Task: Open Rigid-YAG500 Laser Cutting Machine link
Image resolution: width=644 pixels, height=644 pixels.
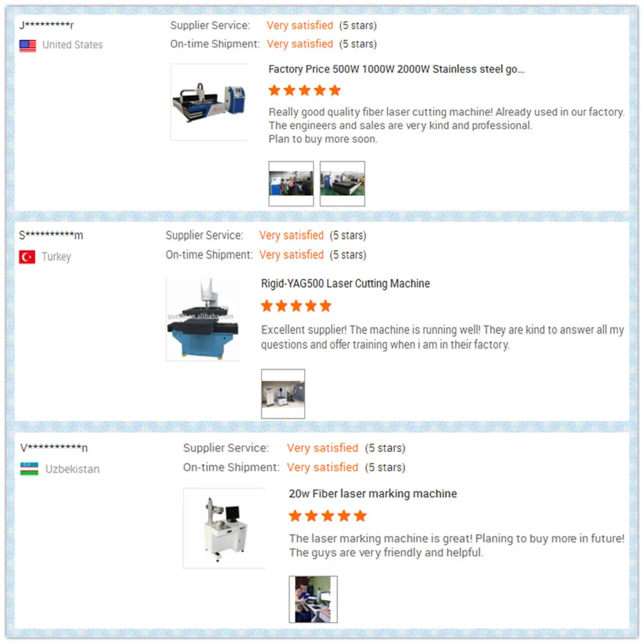Action: coord(345,283)
